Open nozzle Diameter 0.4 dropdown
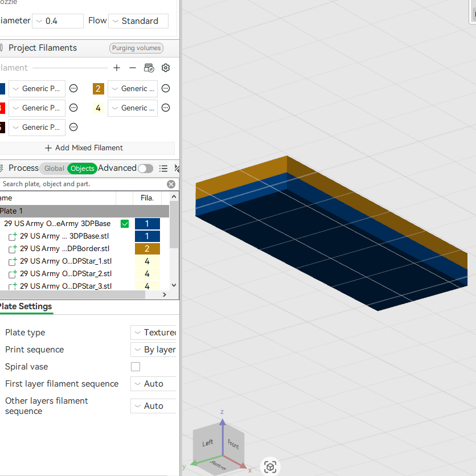The height and width of the screenshot is (476, 476). point(58,21)
